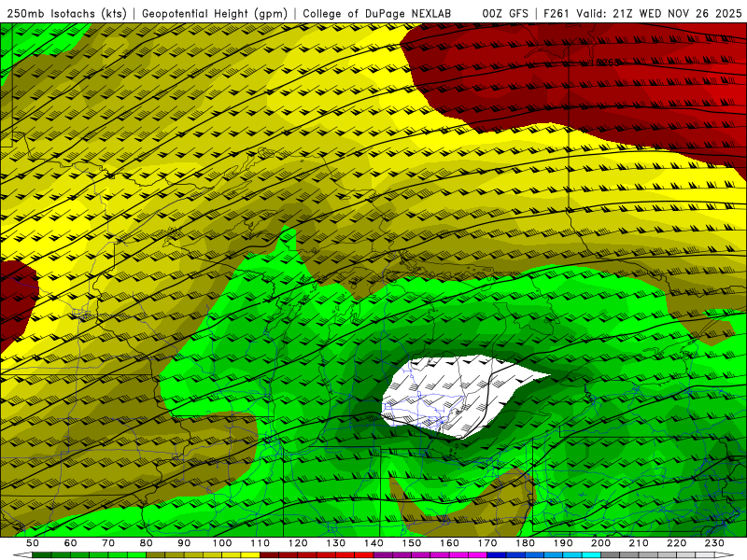Select the dark blue swatch starting at 170
The width and height of the screenshot is (747, 560).
[497, 555]
